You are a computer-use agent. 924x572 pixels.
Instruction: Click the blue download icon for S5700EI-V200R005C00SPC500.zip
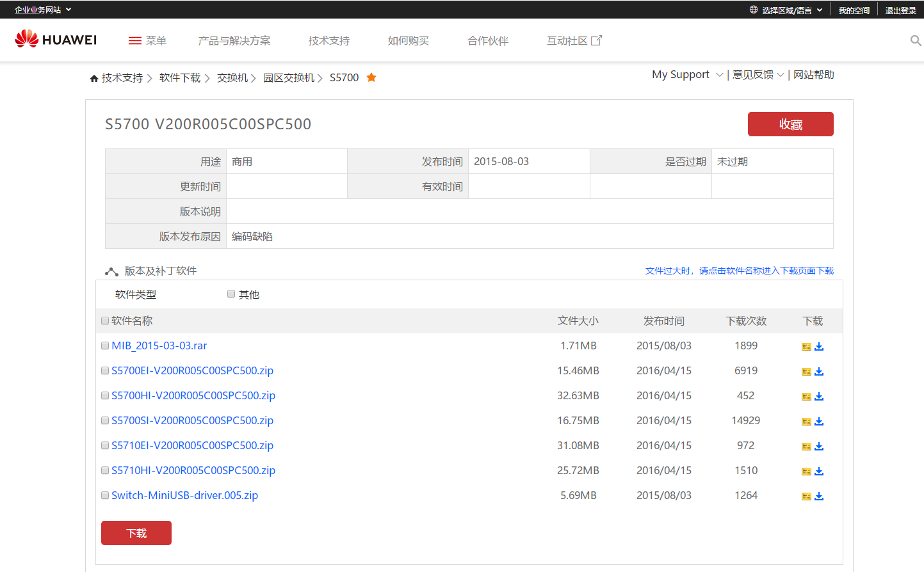coord(819,371)
